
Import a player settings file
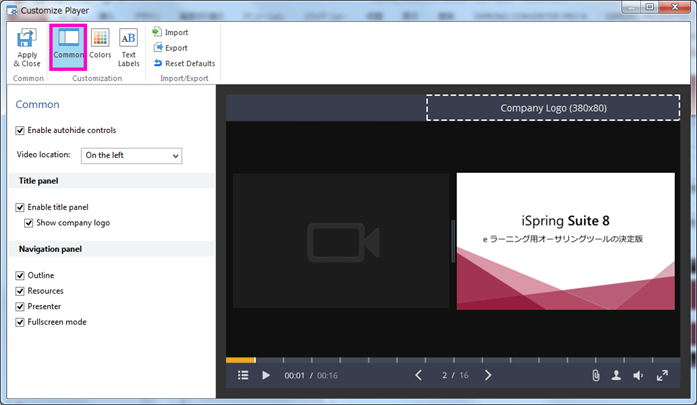tap(170, 32)
